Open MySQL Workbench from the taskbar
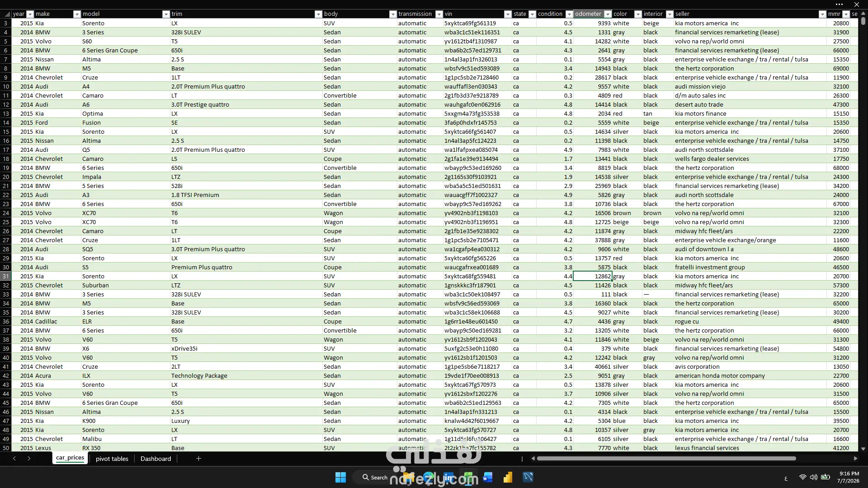The image size is (868, 488). click(528, 477)
